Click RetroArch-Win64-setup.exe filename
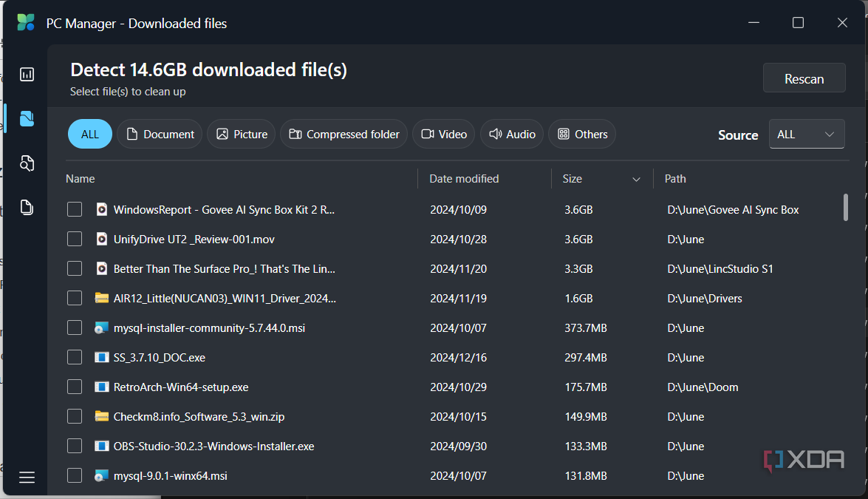The image size is (868, 499). pyautogui.click(x=181, y=387)
